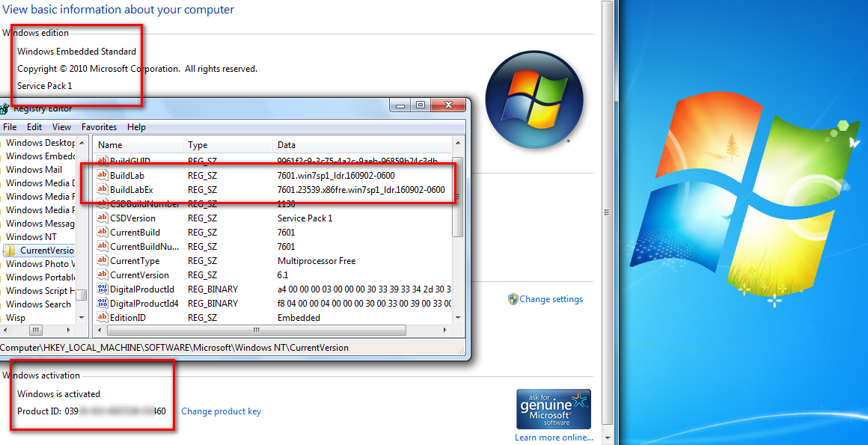The height and width of the screenshot is (445, 868).
Task: Click Windows Embedded Standard edition text
Action: [76, 52]
